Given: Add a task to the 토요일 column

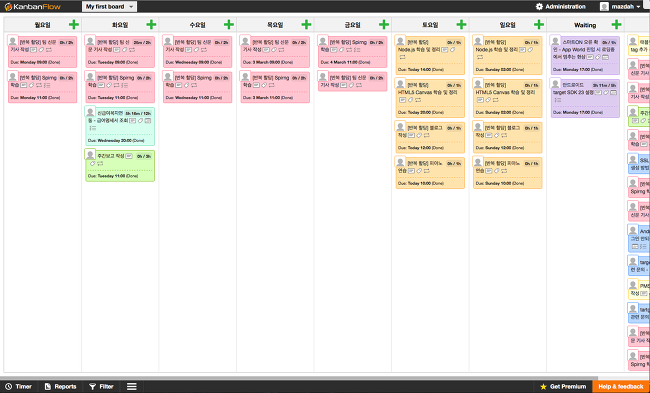Looking at the screenshot, I should [461, 25].
